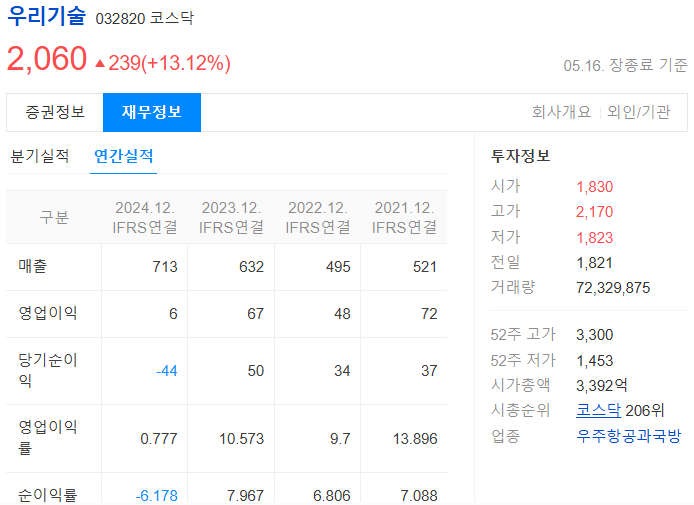
Task: Click the price change 239(+13.12%)
Action: coord(170,63)
